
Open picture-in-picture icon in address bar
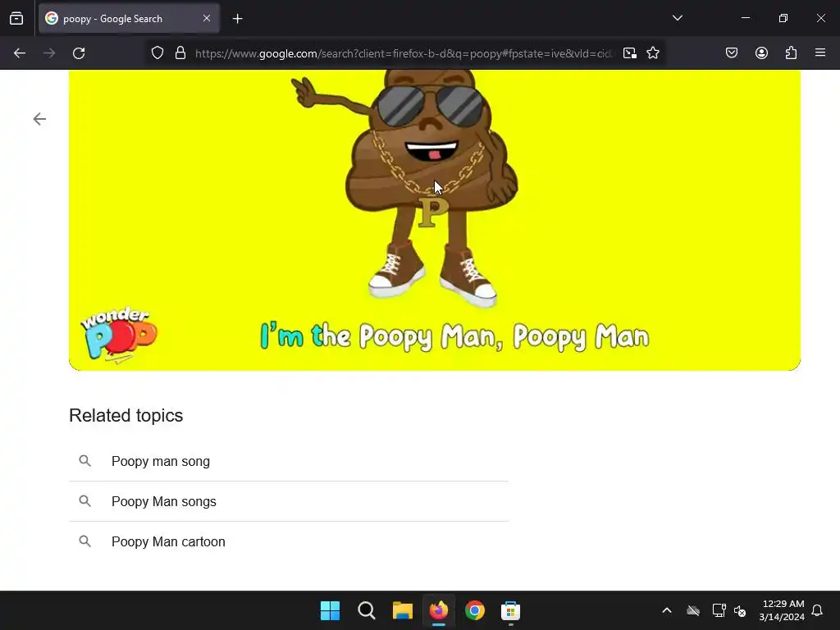[630, 53]
